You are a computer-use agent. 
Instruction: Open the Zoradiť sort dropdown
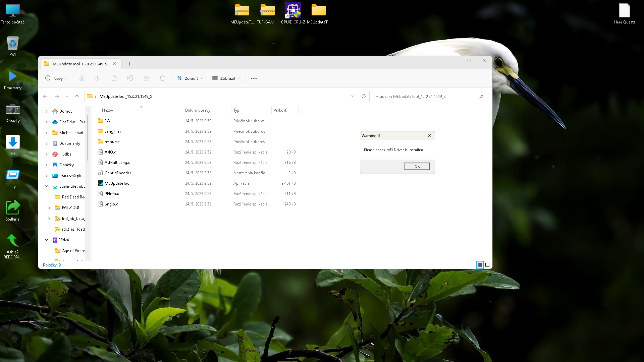pos(190,78)
